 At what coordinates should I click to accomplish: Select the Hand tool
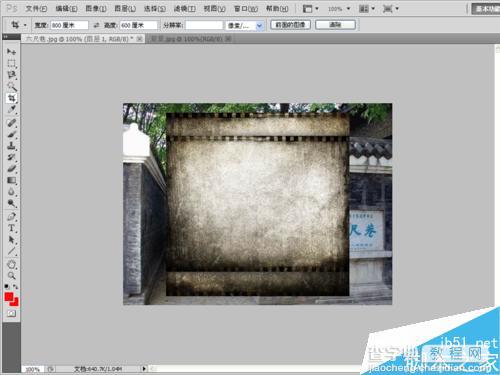[11, 265]
